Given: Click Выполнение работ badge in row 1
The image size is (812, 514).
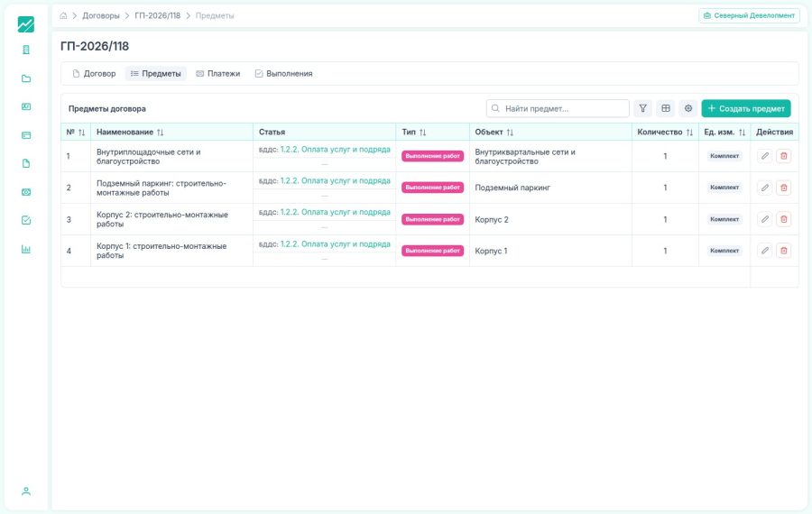Looking at the screenshot, I should tap(432, 156).
